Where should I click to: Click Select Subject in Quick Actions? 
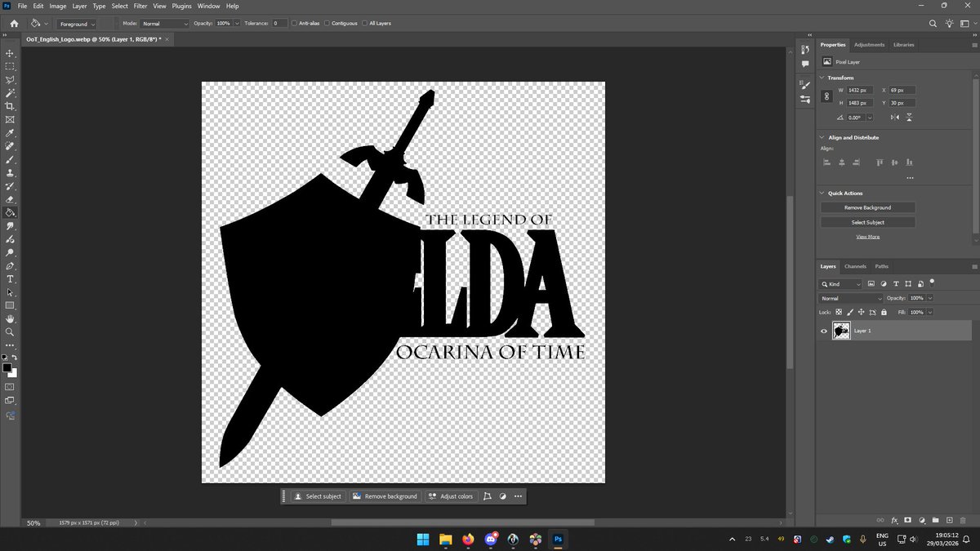867,222
